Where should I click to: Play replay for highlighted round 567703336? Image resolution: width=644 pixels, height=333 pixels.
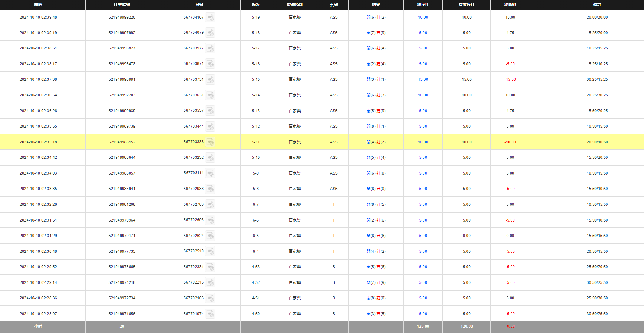210,142
